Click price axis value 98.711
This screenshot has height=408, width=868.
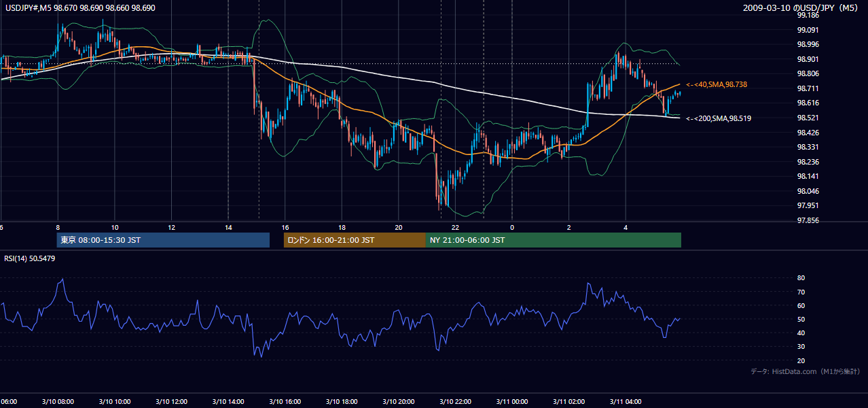(x=808, y=88)
